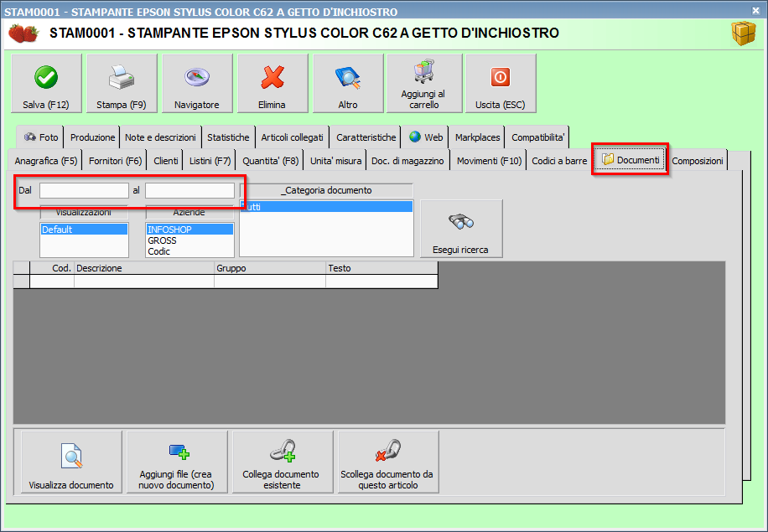This screenshot has width=768, height=532.
Task: Switch to the Quantita' (F8) tab
Action: coord(270,161)
